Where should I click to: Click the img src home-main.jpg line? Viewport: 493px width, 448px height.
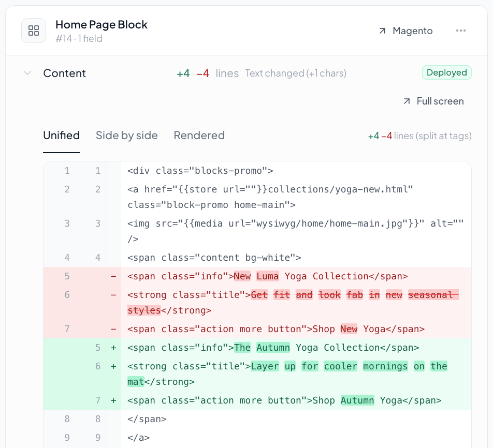(x=257, y=231)
